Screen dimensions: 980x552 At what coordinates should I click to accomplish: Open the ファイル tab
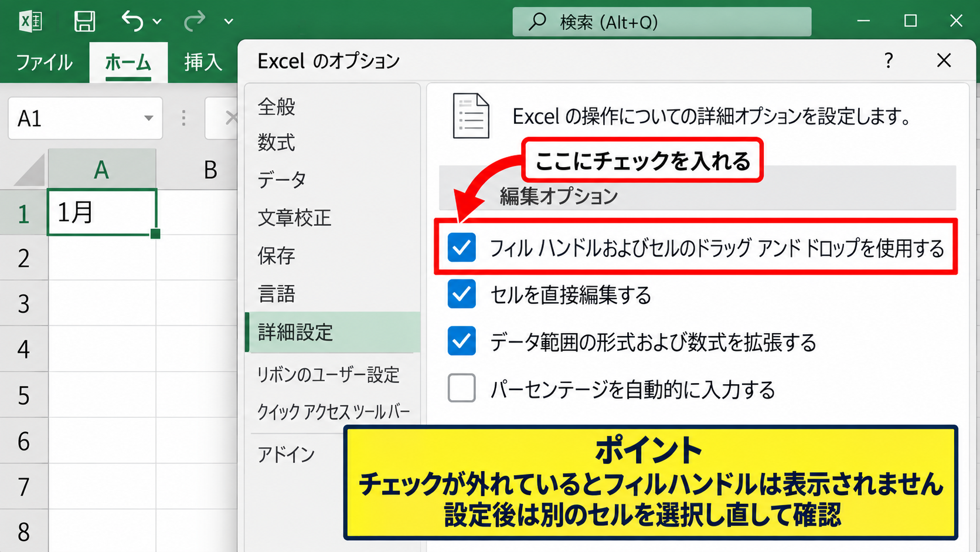click(x=44, y=62)
